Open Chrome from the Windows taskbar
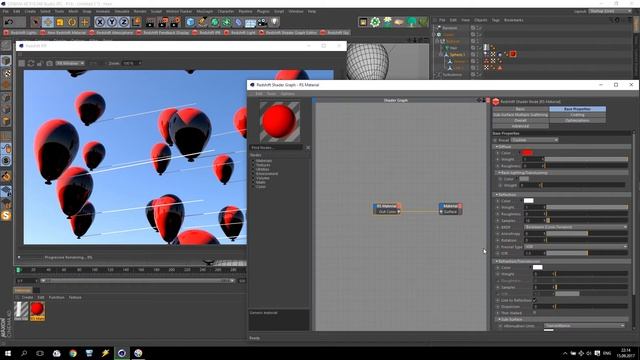Image resolution: width=640 pixels, height=360 pixels. [73, 353]
